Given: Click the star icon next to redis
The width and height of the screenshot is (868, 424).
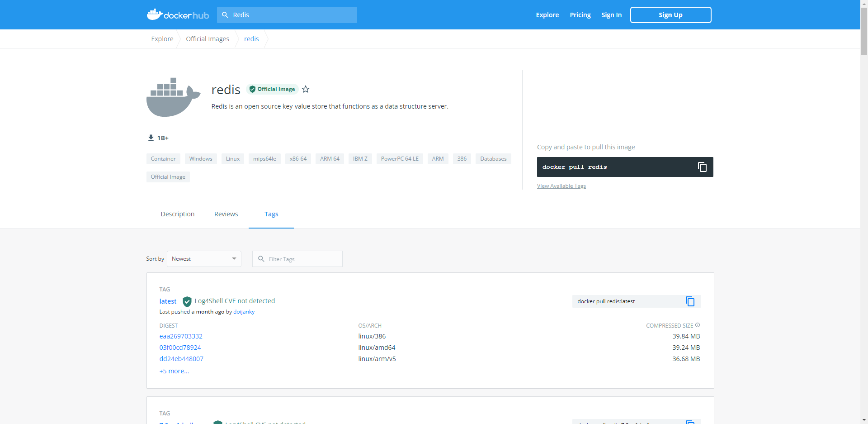Looking at the screenshot, I should pyautogui.click(x=306, y=89).
